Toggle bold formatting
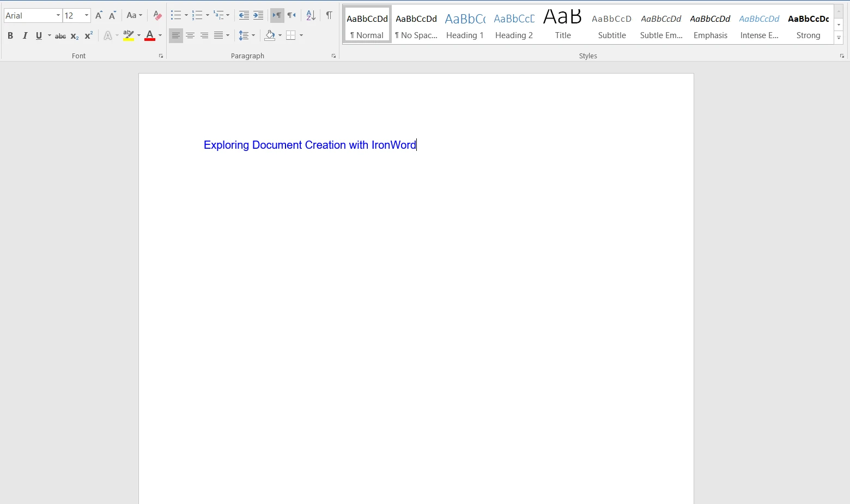850x504 pixels. tap(10, 36)
